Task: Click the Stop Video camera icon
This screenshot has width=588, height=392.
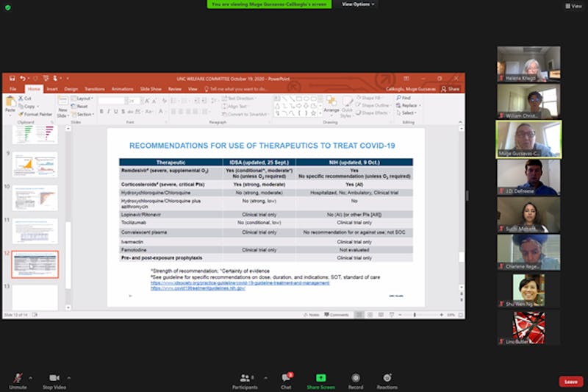Action: coord(54,377)
